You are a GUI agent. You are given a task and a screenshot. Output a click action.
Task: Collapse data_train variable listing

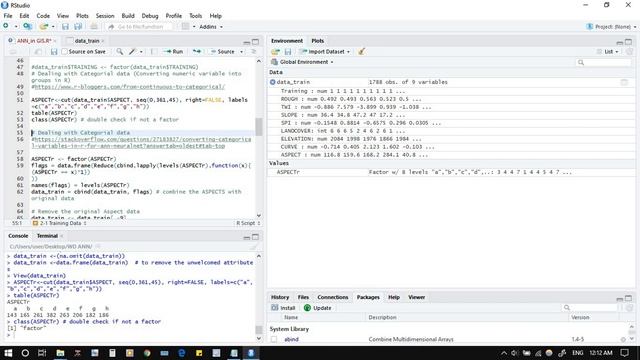pos(273,82)
